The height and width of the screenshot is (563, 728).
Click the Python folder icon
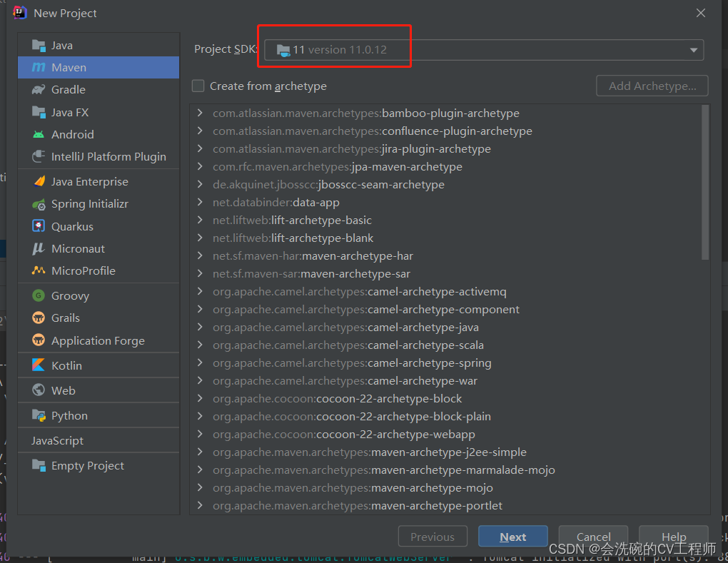coord(39,415)
